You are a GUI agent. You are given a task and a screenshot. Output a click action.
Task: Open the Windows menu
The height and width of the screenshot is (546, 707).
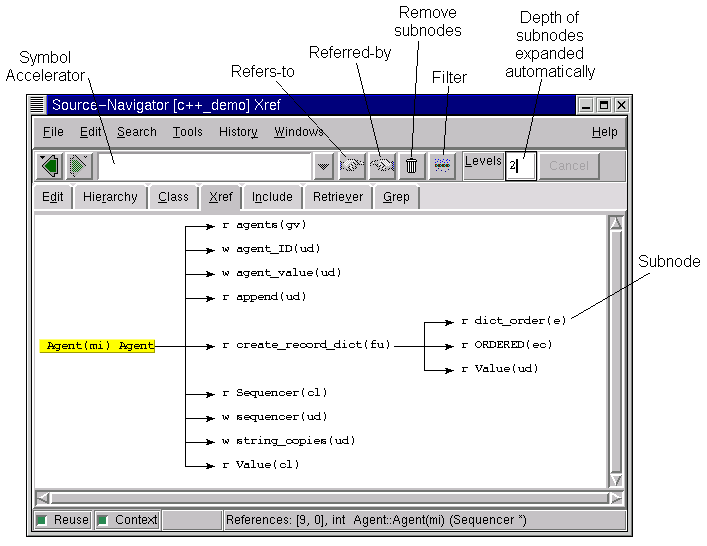[298, 132]
